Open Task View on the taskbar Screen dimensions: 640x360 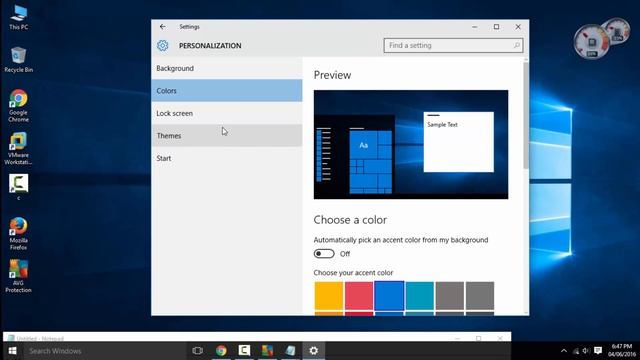click(198, 351)
